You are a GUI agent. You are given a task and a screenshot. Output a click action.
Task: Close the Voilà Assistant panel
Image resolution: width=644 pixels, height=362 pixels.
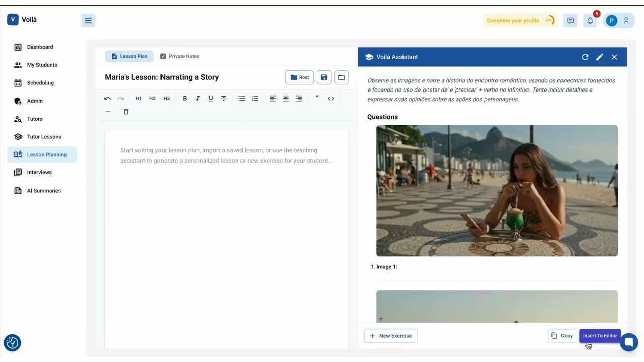(614, 57)
